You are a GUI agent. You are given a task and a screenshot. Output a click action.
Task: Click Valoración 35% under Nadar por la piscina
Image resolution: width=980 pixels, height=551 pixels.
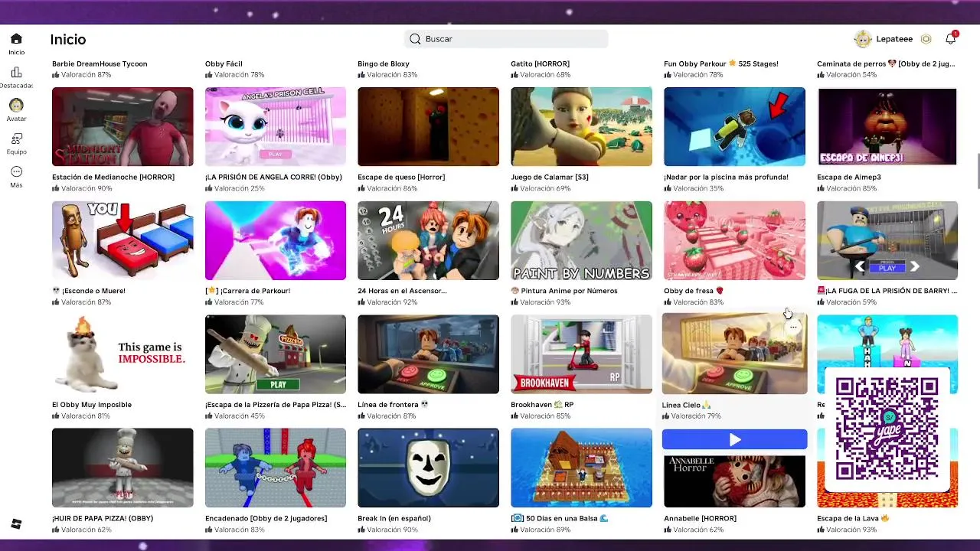coord(694,188)
